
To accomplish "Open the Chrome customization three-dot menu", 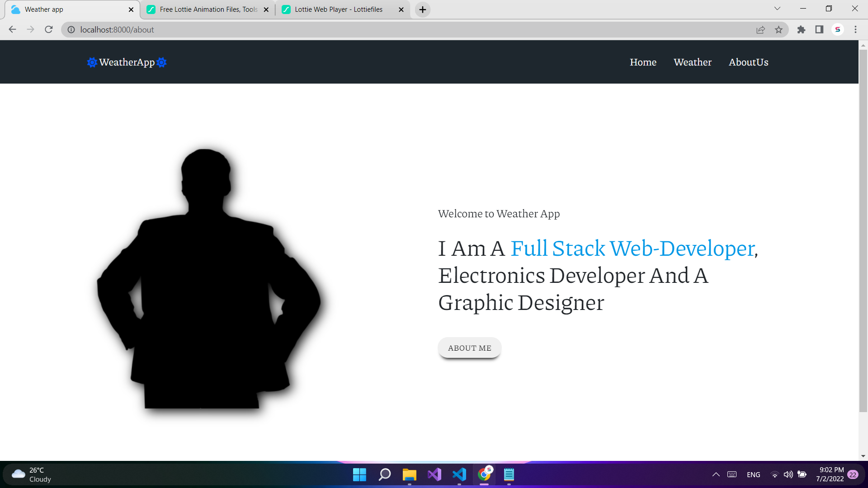I will (855, 29).
